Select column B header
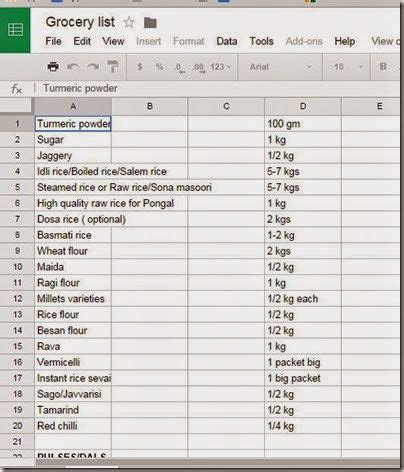Screen dimensions: 404x472 [x=150, y=106]
